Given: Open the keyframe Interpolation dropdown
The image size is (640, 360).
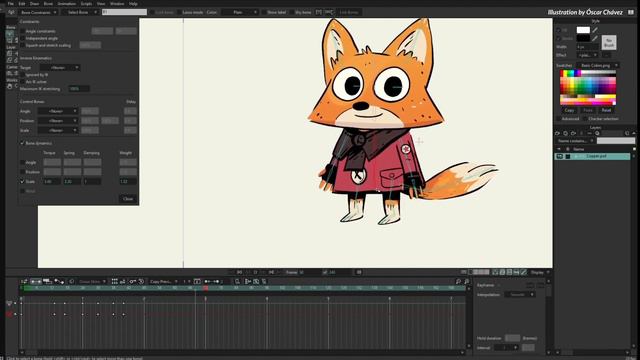Looking at the screenshot, I should pyautogui.click(x=519, y=295).
